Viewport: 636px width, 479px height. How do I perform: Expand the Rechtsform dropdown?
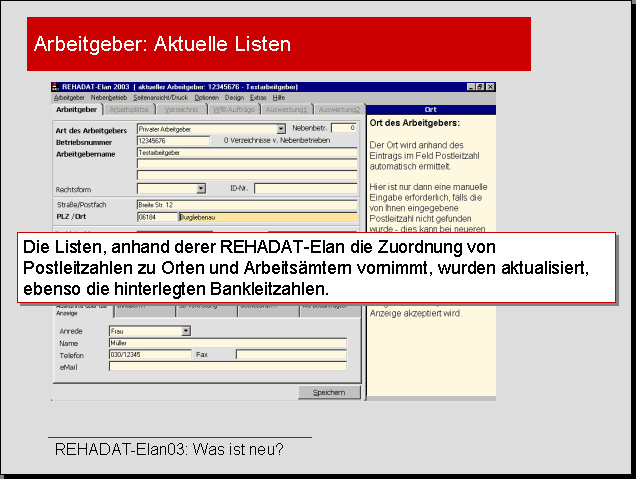click(200, 188)
